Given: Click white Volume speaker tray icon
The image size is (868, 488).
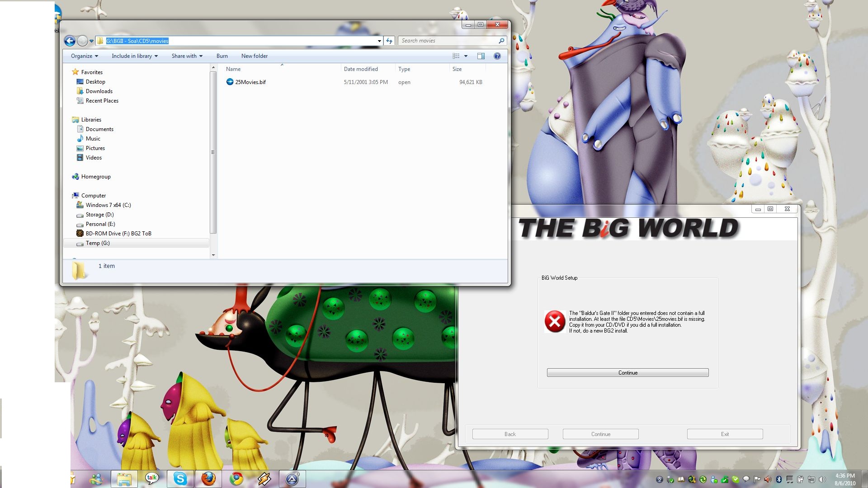Looking at the screenshot, I should coord(822,479).
